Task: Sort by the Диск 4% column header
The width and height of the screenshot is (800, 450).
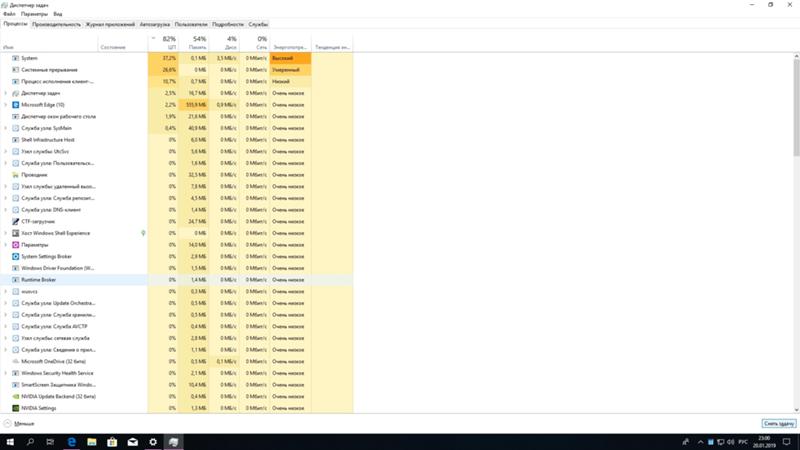Action: 224,43
